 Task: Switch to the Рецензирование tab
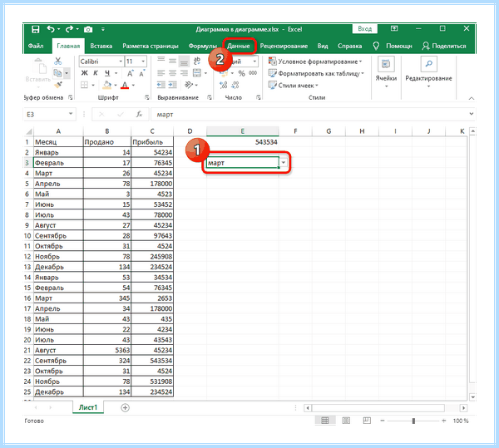(x=284, y=46)
